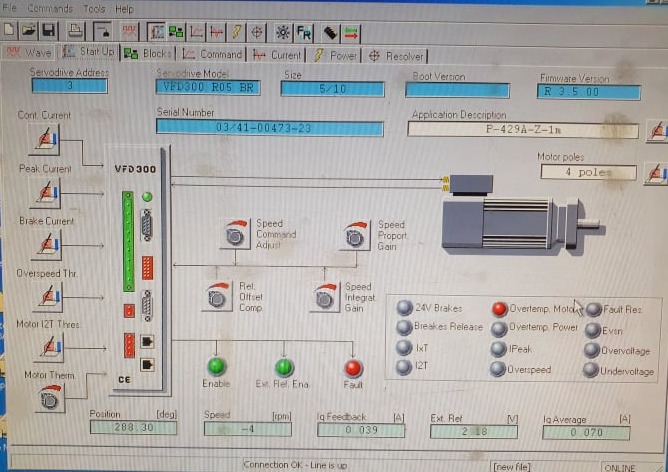Toggle the Ext. Ref. Ena. indicator
Viewport: 668px width, 472px height.
(284, 367)
